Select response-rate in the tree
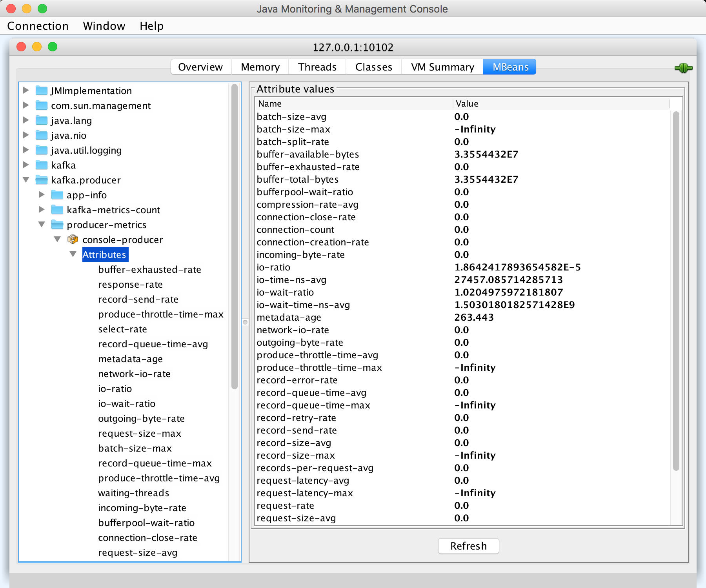The height and width of the screenshot is (588, 706). point(131,284)
